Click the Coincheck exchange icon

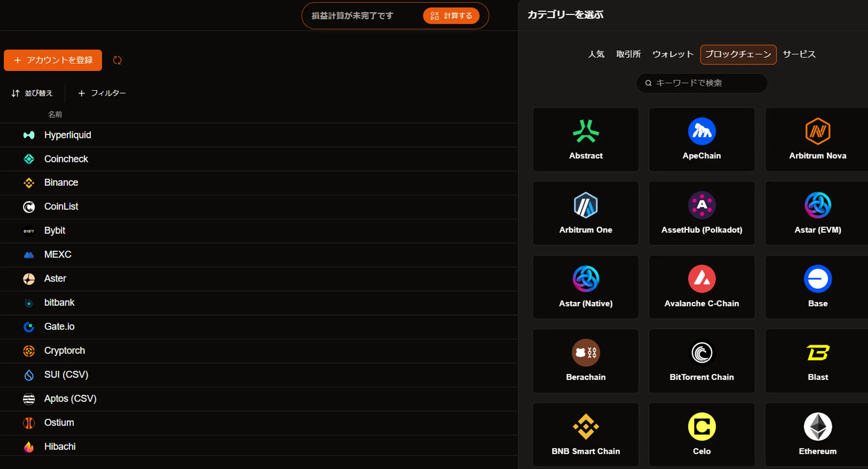[x=28, y=159]
